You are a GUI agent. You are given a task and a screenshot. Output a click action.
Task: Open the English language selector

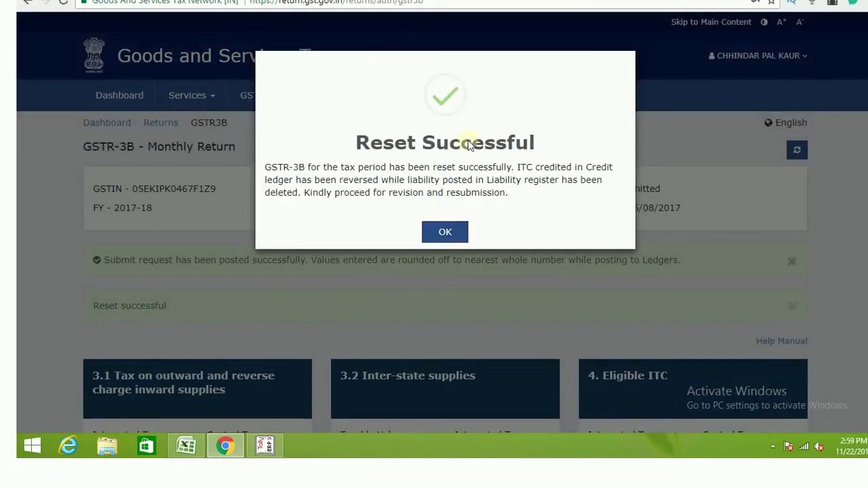[786, 123]
